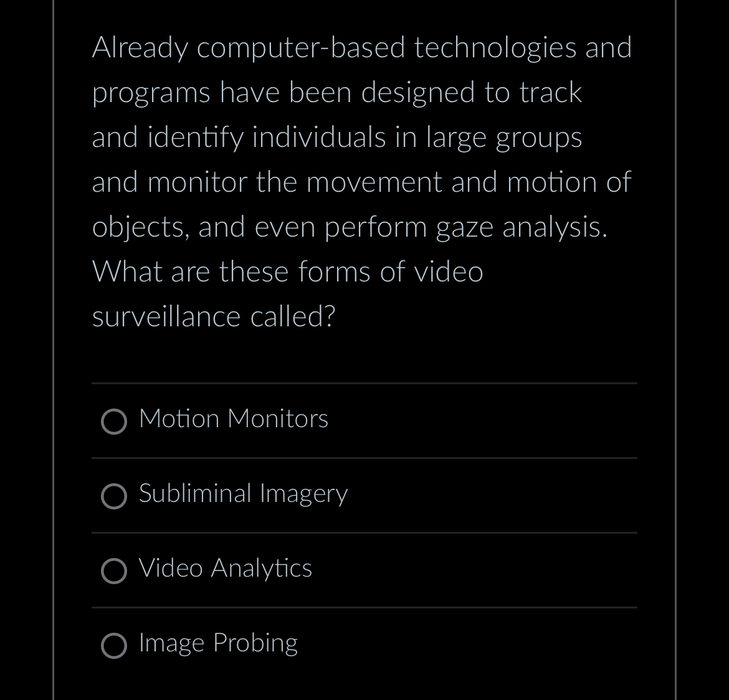Select the Motion Monitors radio button
729x700 pixels.
[x=114, y=422]
